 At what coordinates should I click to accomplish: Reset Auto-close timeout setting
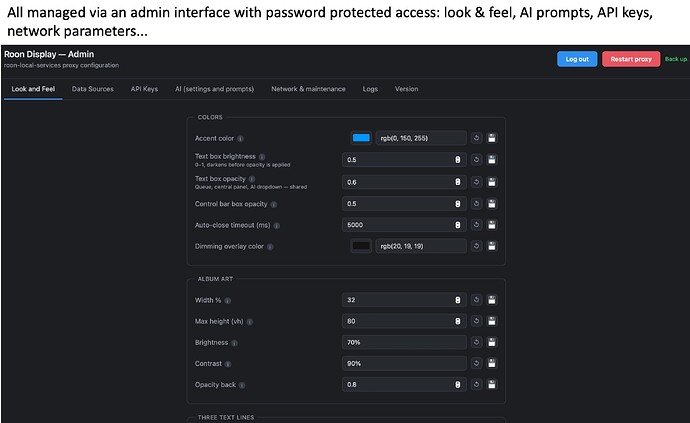tap(477, 225)
